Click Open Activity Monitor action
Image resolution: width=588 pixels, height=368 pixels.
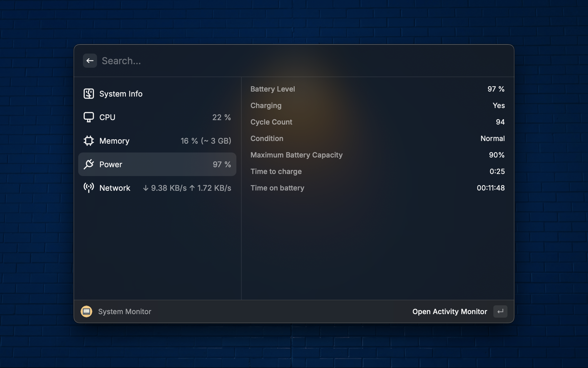coord(450,311)
